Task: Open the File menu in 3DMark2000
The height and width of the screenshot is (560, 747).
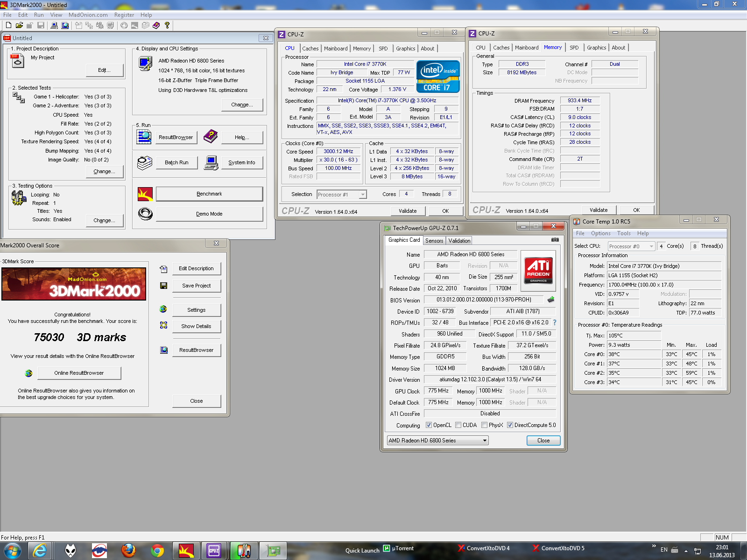Action: point(7,15)
